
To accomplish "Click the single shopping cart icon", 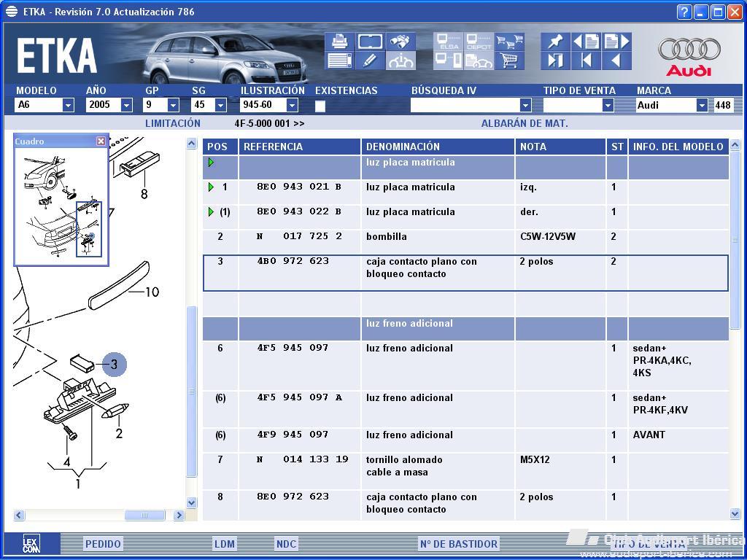I will point(509,61).
